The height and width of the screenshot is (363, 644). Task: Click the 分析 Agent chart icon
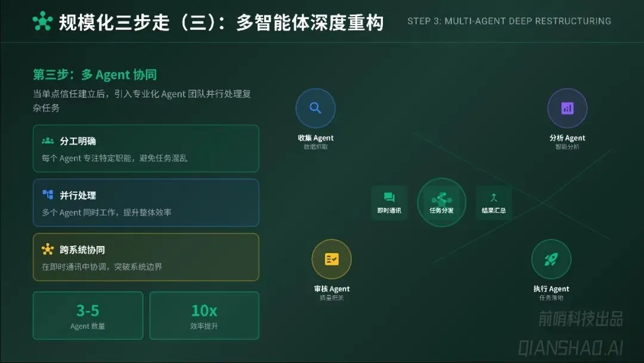567,108
